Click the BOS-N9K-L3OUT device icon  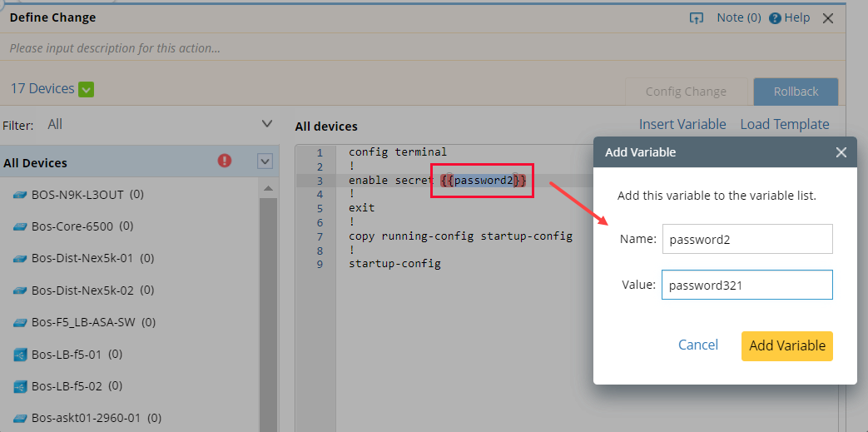20,195
